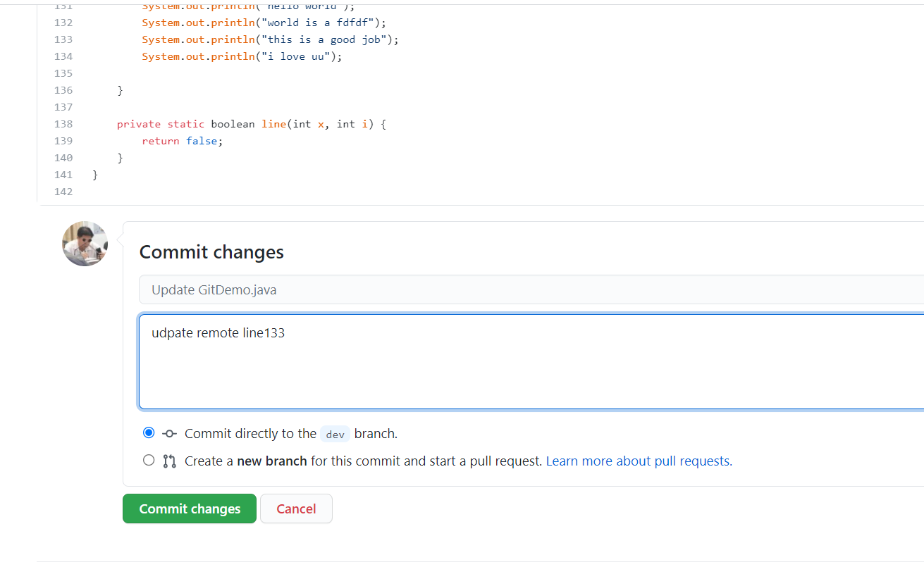
Task: Focus the Update GitDemo.java summary field
Action: (531, 289)
